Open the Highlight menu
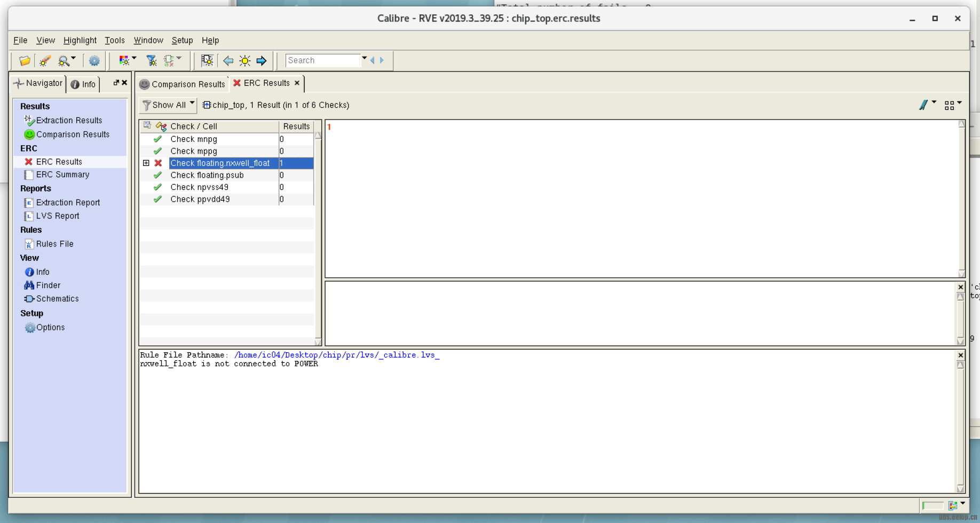Image resolution: width=980 pixels, height=523 pixels. click(x=80, y=41)
